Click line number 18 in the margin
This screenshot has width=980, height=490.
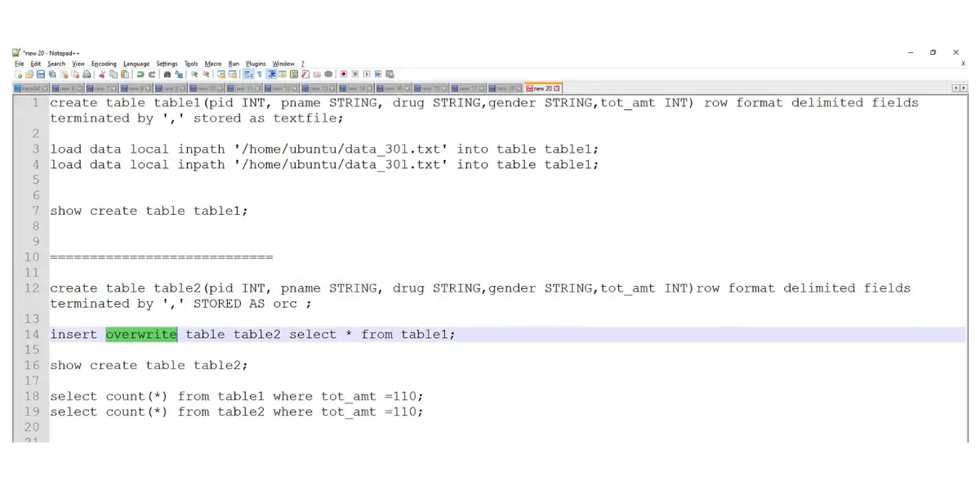coord(31,396)
